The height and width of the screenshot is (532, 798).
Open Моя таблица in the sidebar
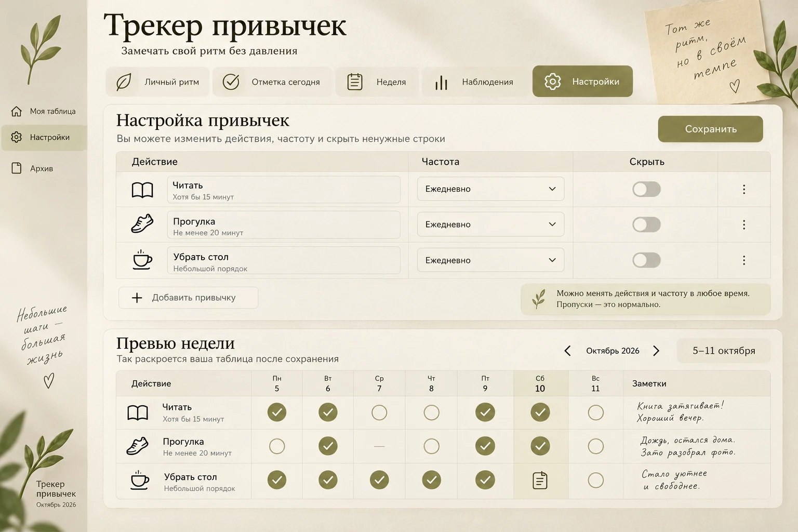click(x=44, y=111)
